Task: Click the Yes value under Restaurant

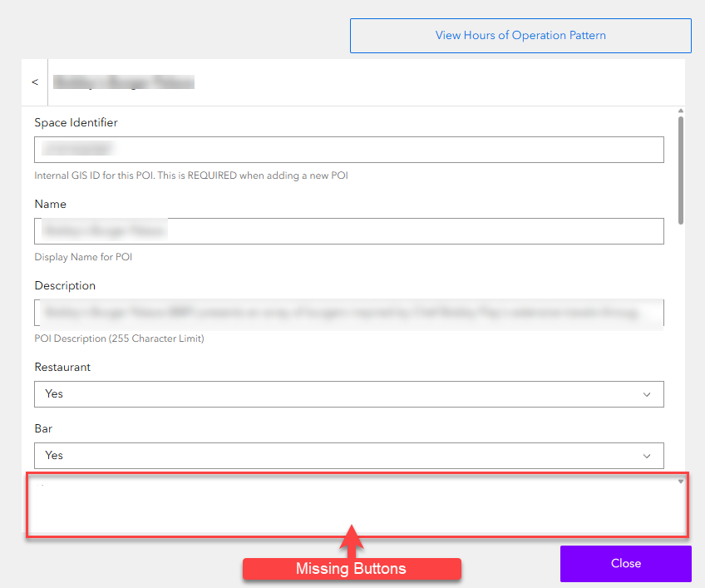Action: tap(54, 393)
